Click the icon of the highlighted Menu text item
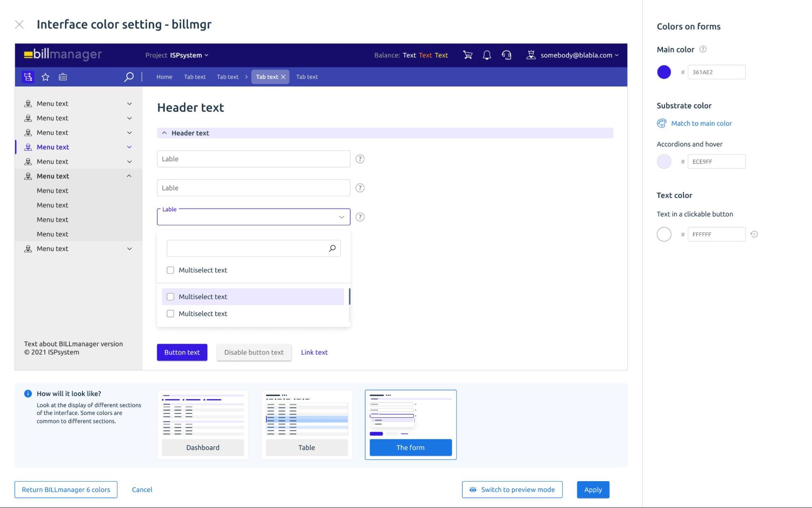 [x=28, y=147]
